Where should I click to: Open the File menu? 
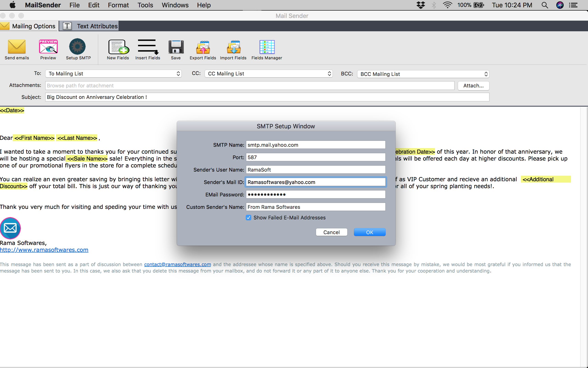[x=74, y=5]
